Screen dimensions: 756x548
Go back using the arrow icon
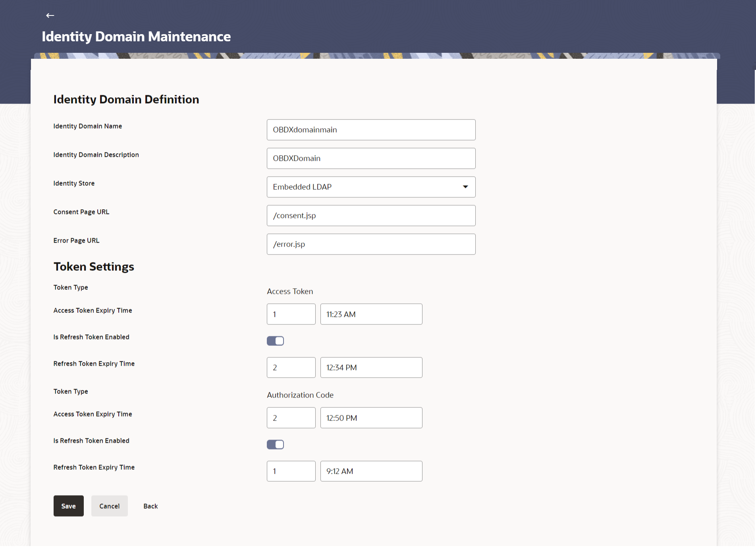50,15
